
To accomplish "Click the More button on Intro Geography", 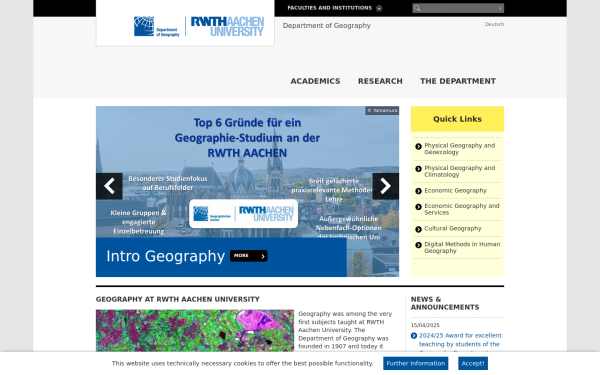I will click(x=249, y=256).
